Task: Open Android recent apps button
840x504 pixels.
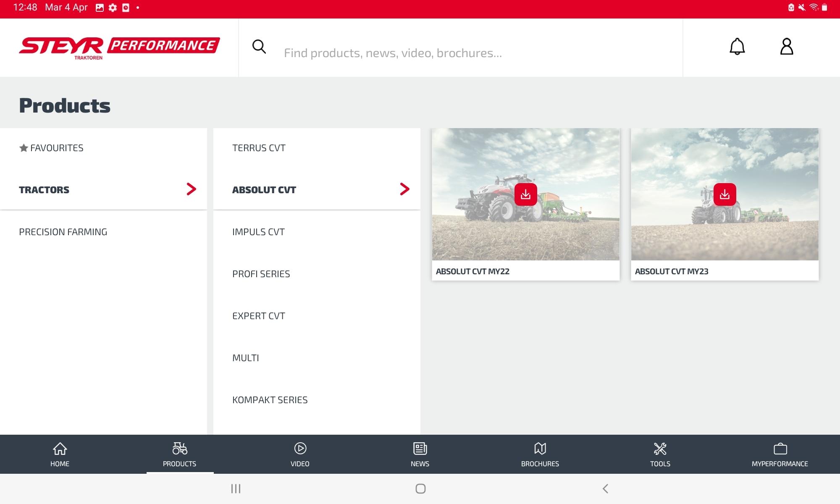Action: click(236, 488)
